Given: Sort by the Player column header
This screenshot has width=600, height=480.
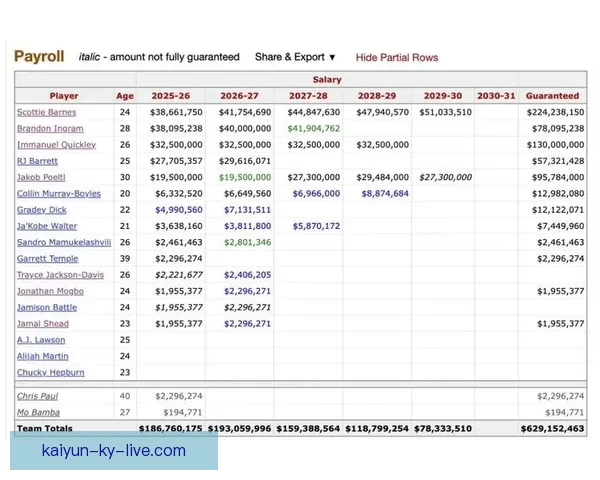Looking at the screenshot, I should tap(64, 96).
